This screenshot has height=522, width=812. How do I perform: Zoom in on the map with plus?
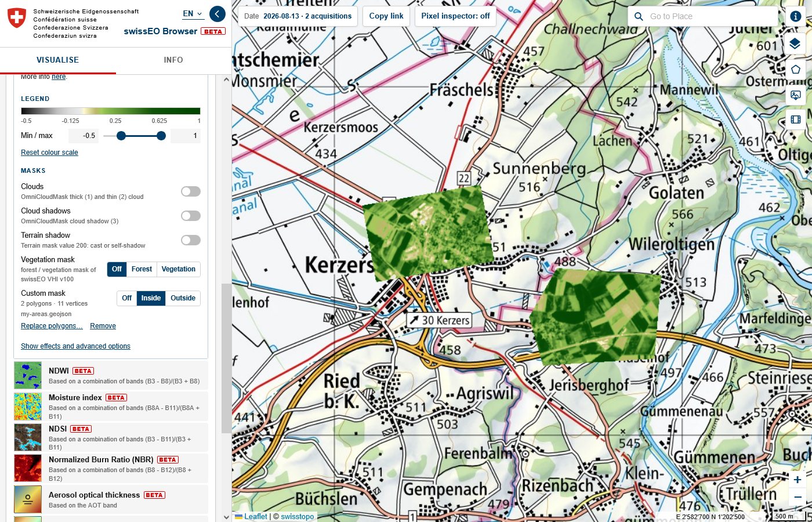[x=797, y=480]
